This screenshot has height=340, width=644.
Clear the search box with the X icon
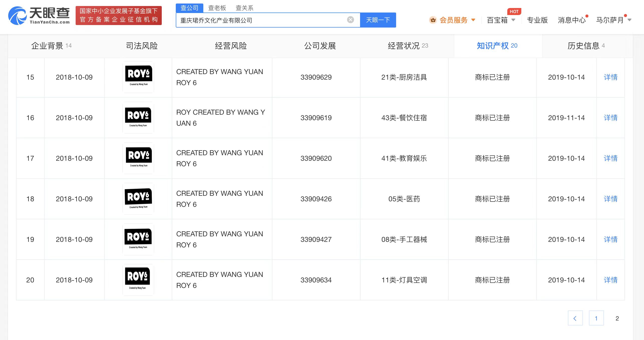pyautogui.click(x=351, y=20)
